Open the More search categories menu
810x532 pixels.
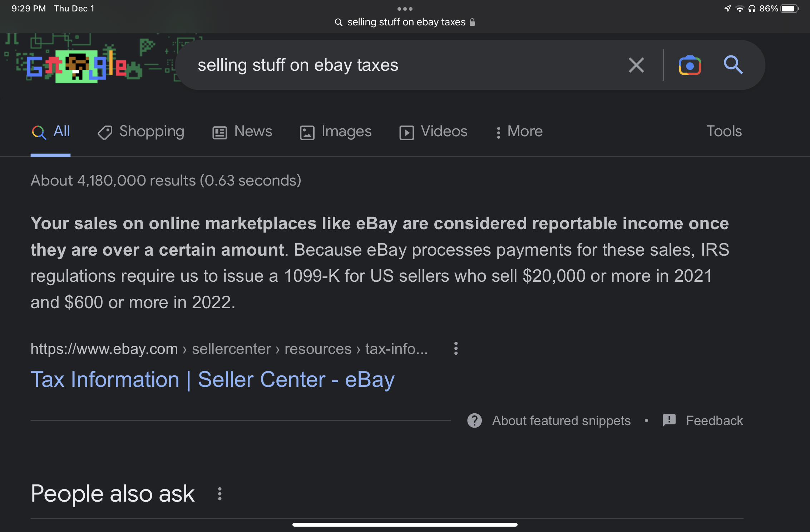point(519,132)
